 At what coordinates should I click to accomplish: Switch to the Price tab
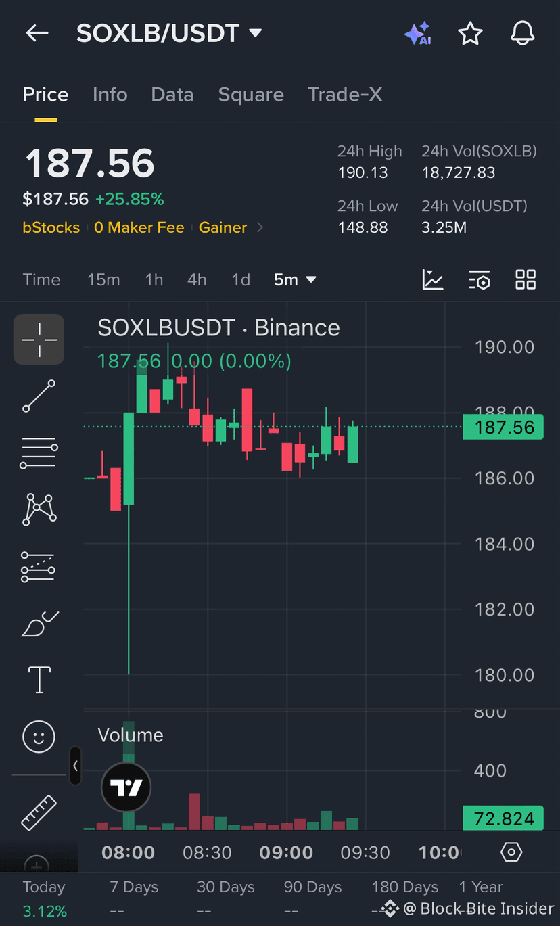[45, 95]
